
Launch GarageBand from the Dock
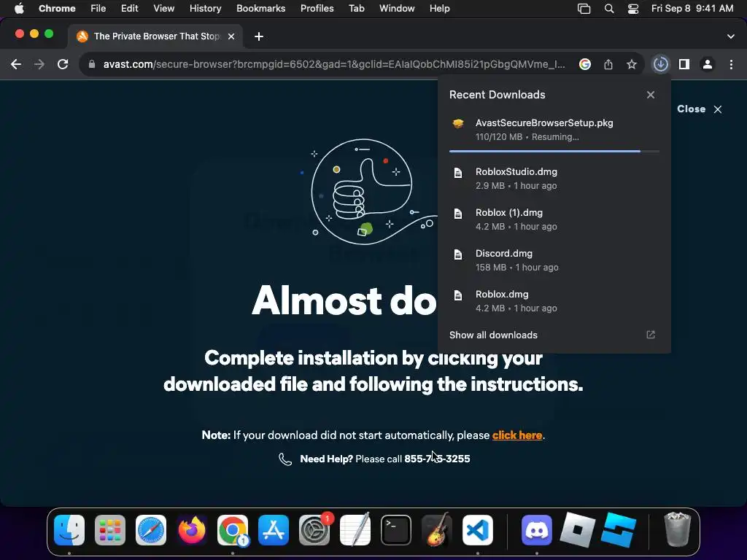tap(437, 529)
